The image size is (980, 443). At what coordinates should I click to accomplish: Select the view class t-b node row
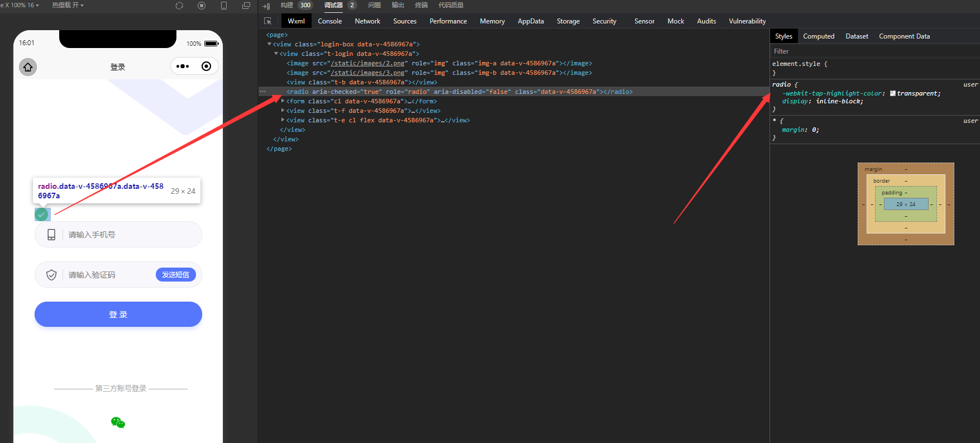tap(362, 82)
